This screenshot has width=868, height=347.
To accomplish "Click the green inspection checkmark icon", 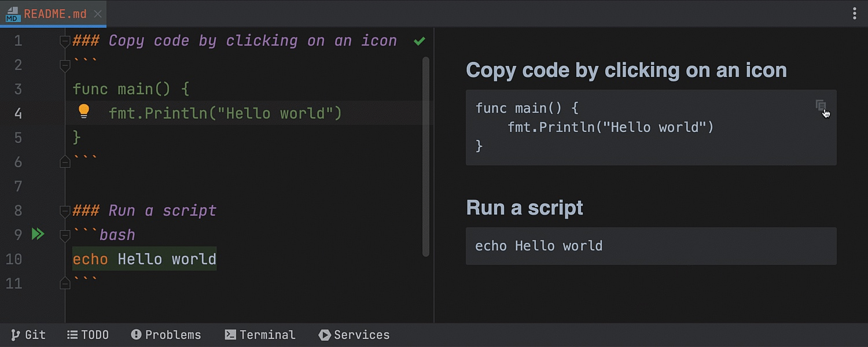I will (420, 41).
